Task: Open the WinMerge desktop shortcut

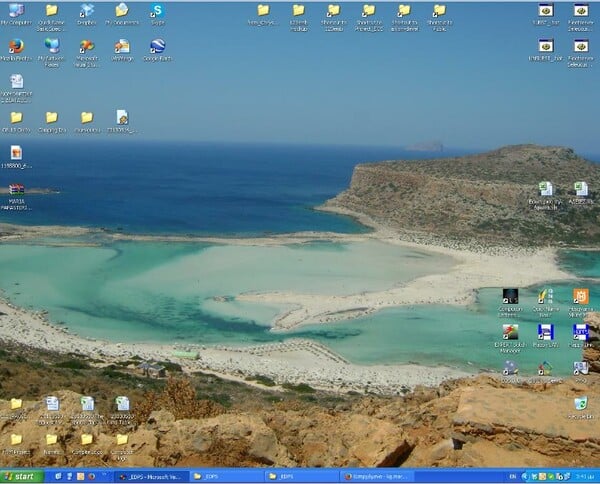Action: coord(122,47)
